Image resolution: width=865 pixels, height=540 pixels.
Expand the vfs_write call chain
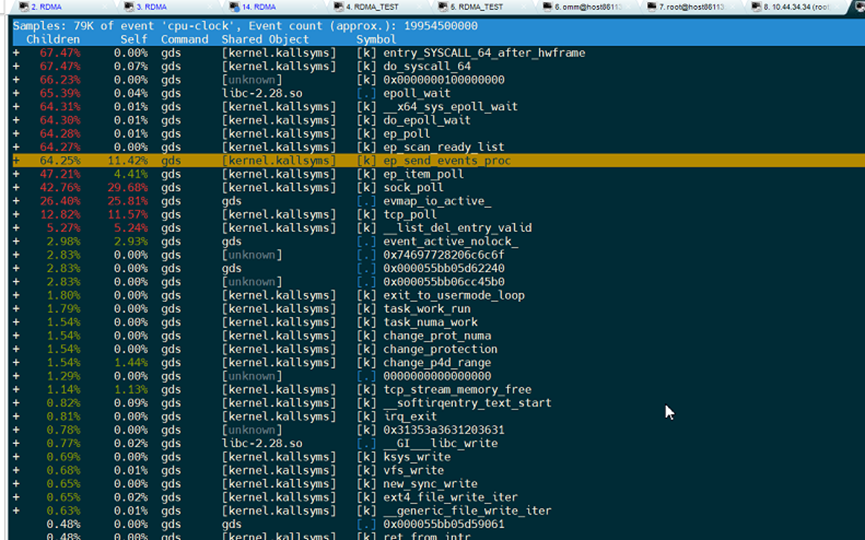[x=16, y=470]
